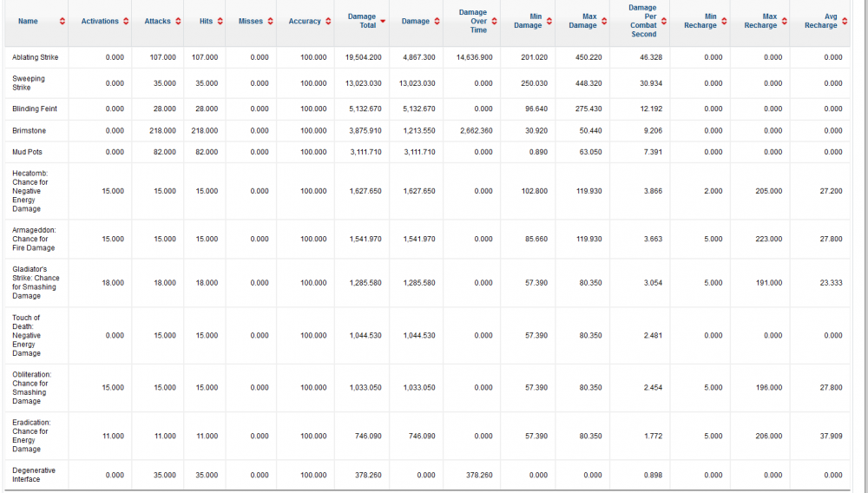Select the Degenerative Interface row
The width and height of the screenshot is (868, 493).
(x=33, y=475)
